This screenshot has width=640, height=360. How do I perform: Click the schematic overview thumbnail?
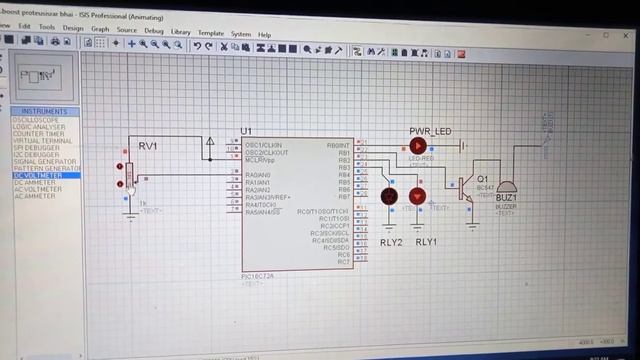tap(44, 77)
